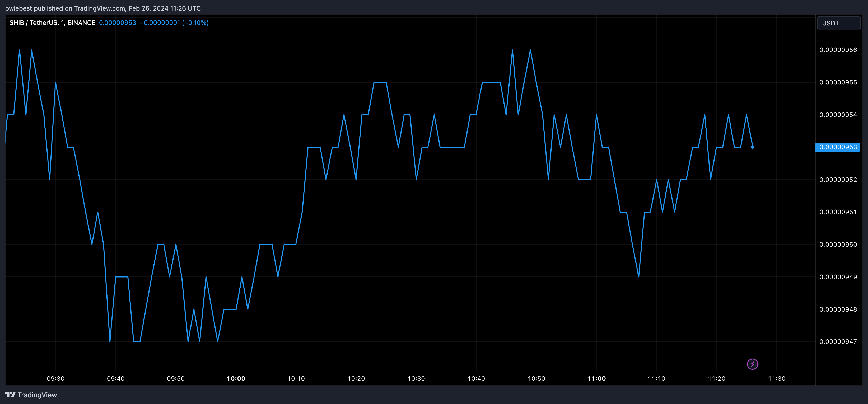Viewport: 868px width, 404px height.
Task: Click the highlighted 0.00000953 price label
Action: (x=838, y=147)
